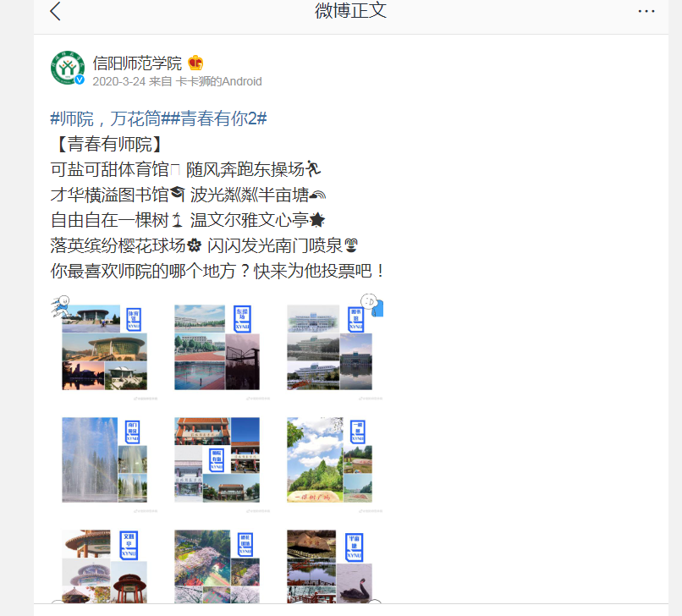
Task: View the 南门喷泉 fountain photo collage
Action: tap(104, 461)
